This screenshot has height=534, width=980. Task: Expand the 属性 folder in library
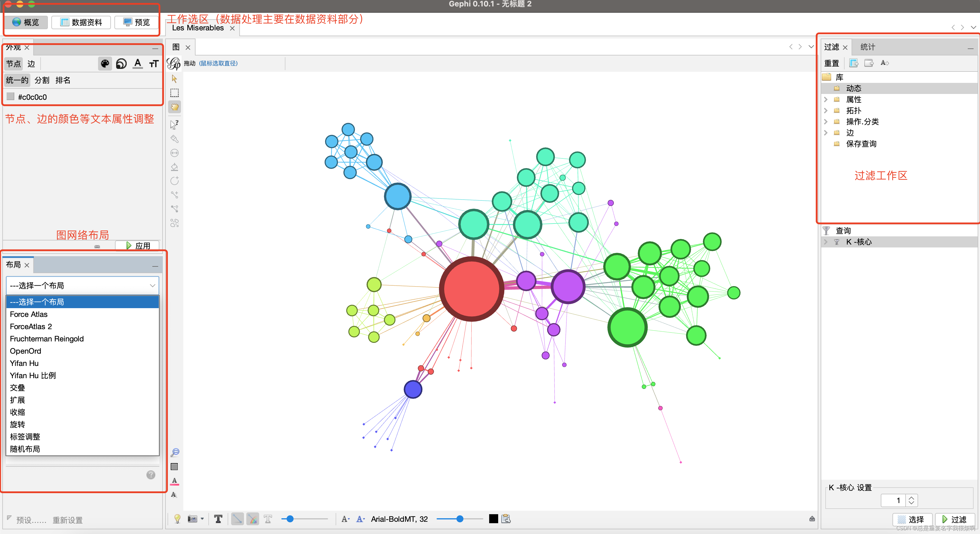coord(826,100)
